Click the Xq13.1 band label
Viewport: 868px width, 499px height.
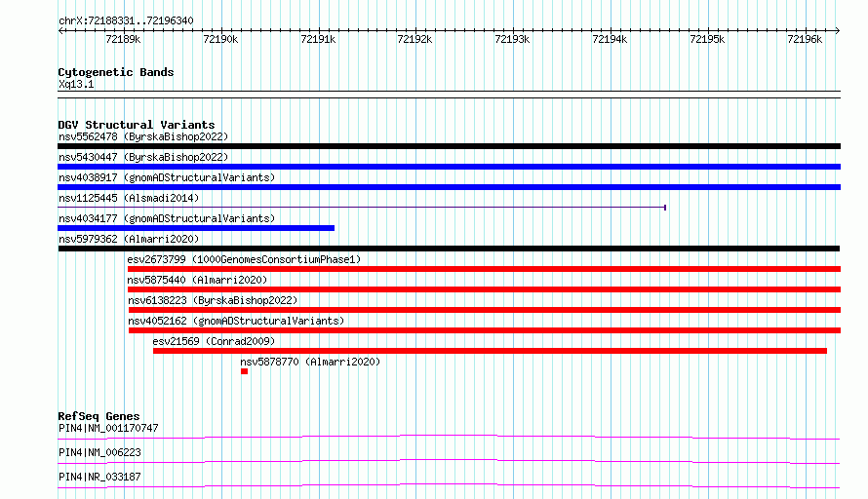click(76, 84)
